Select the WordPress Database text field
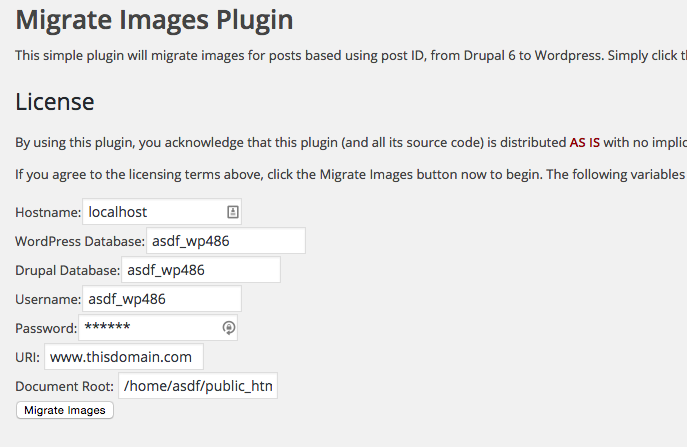Screen dimensions: 687x447 coord(226,241)
